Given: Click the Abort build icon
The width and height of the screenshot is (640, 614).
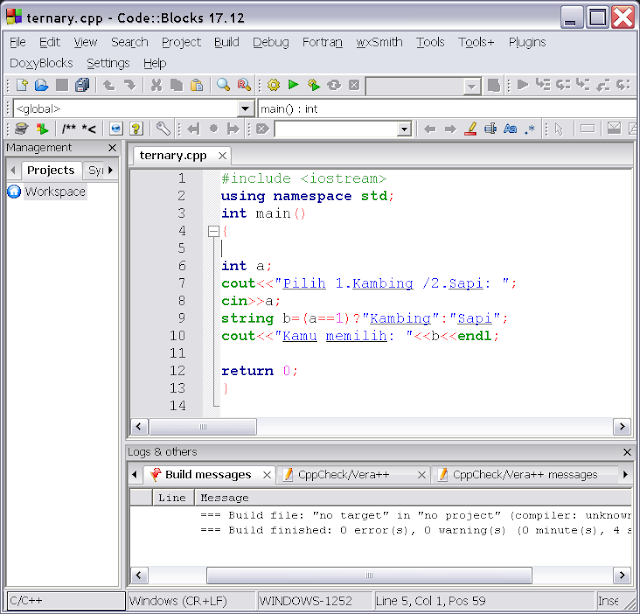Looking at the screenshot, I should pos(354,85).
